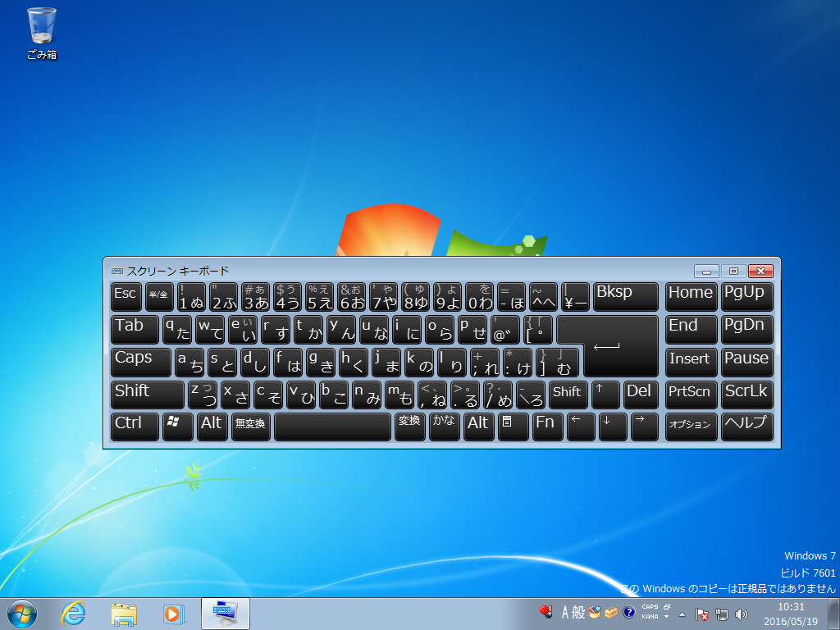The image size is (840, 630).
Task: Click the Home key
Action: coord(691,297)
